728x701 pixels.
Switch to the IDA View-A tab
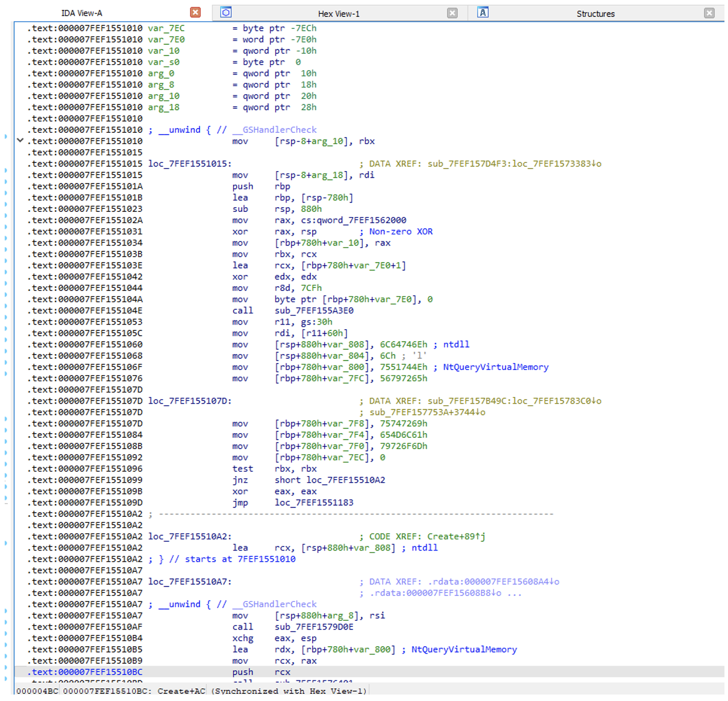pos(81,13)
